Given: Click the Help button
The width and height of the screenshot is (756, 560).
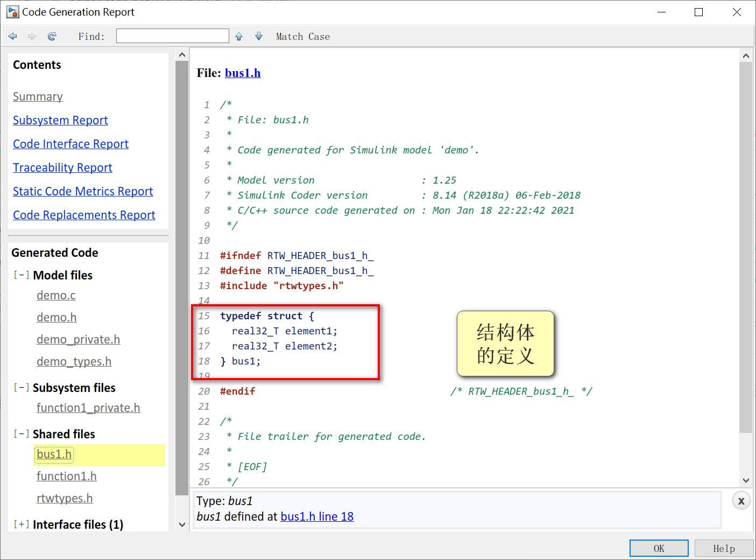Looking at the screenshot, I should coord(724,548).
